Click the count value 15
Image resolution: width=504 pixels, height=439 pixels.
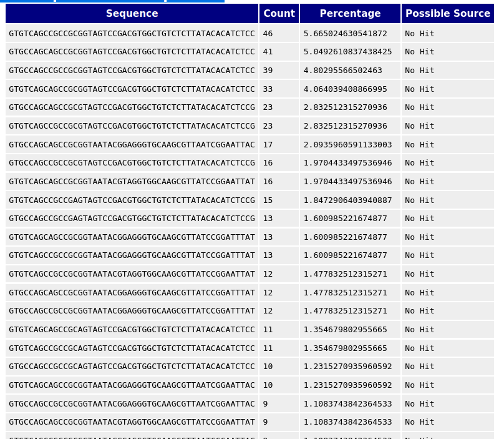pyautogui.click(x=268, y=200)
